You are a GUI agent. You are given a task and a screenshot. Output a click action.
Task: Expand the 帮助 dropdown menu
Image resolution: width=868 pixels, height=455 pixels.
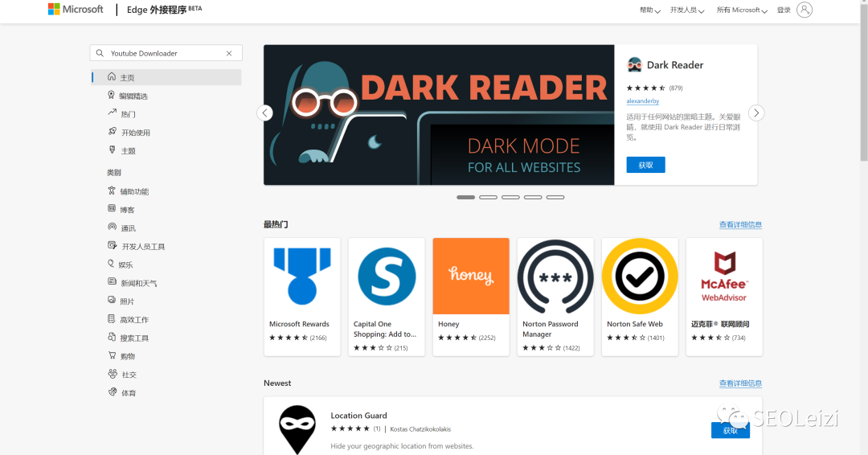(x=650, y=10)
